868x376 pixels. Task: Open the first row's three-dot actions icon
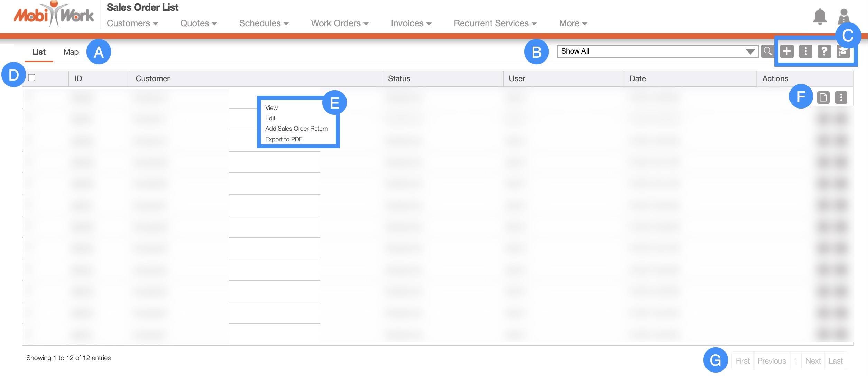click(841, 97)
